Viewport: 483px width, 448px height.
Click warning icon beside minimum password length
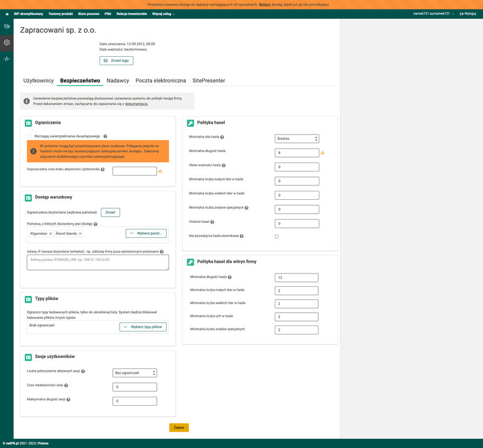point(322,153)
